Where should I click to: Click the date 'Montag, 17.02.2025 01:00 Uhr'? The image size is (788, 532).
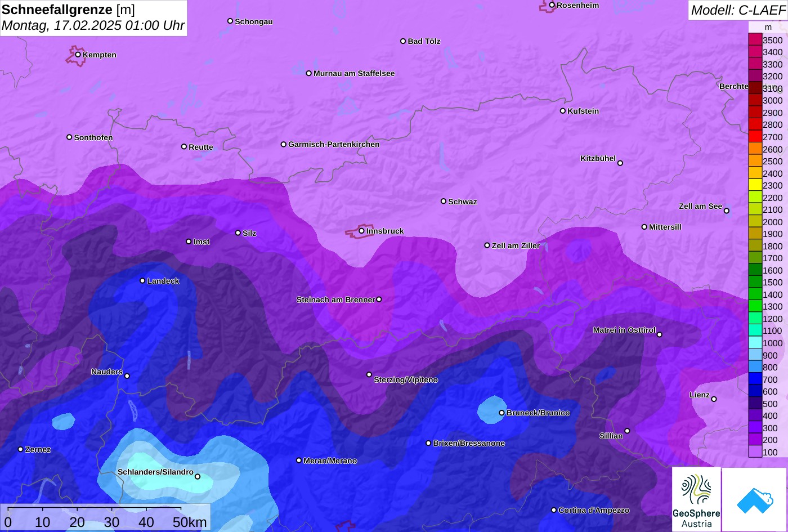coord(93,25)
